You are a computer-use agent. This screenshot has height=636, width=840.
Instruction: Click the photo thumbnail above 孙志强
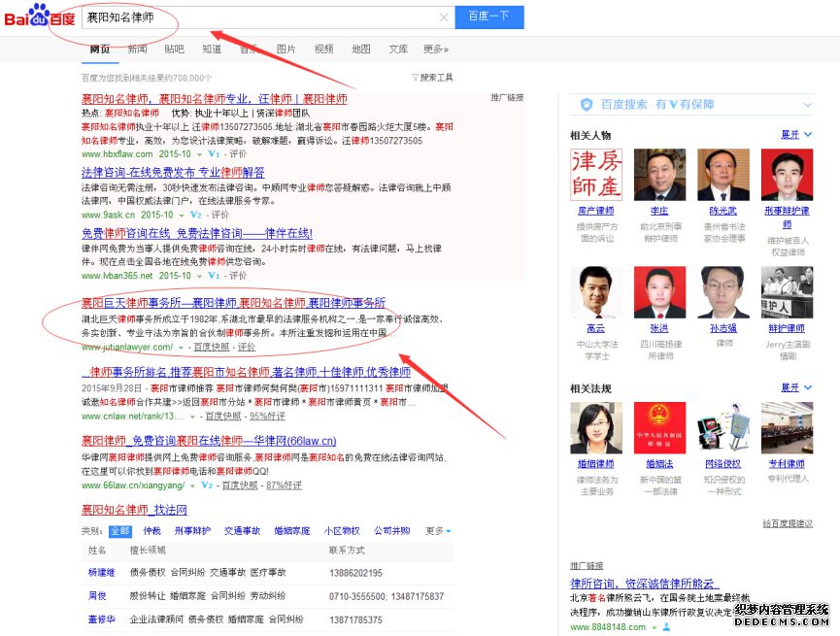point(723,292)
